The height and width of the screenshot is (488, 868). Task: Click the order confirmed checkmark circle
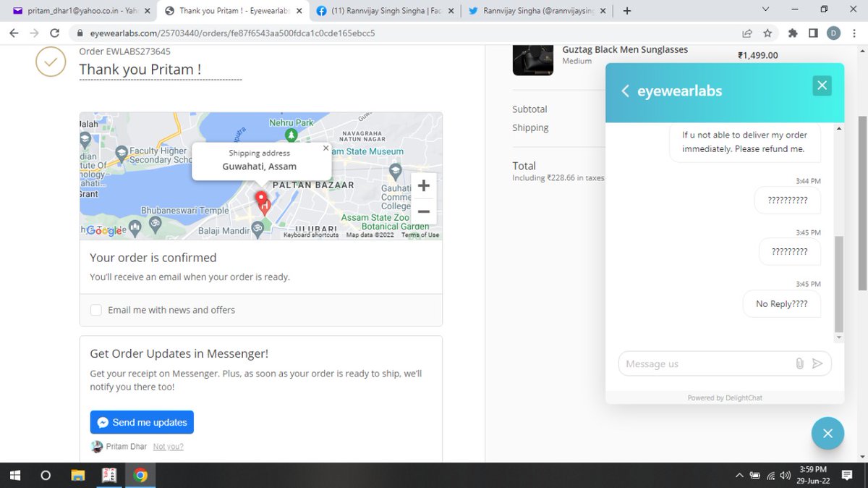pyautogui.click(x=51, y=63)
